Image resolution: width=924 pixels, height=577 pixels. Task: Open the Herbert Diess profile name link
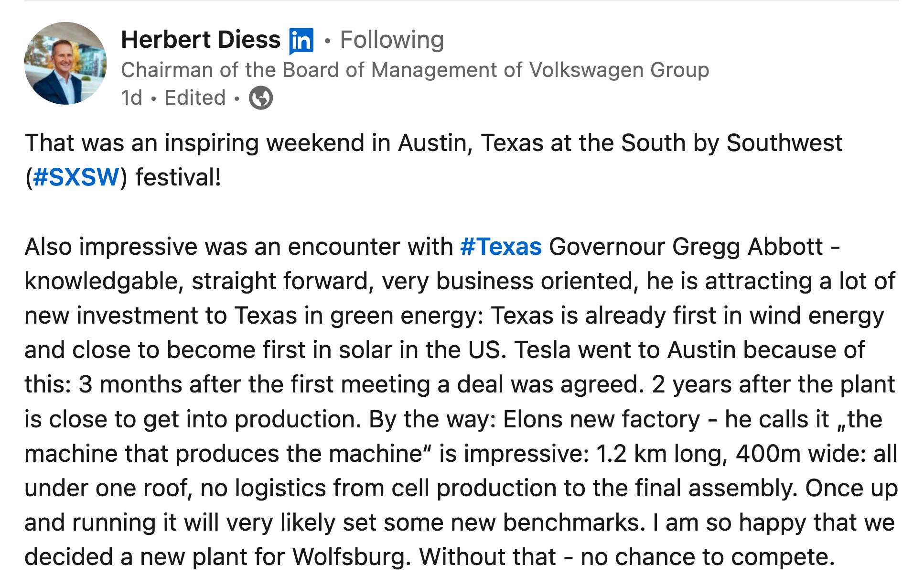(201, 39)
